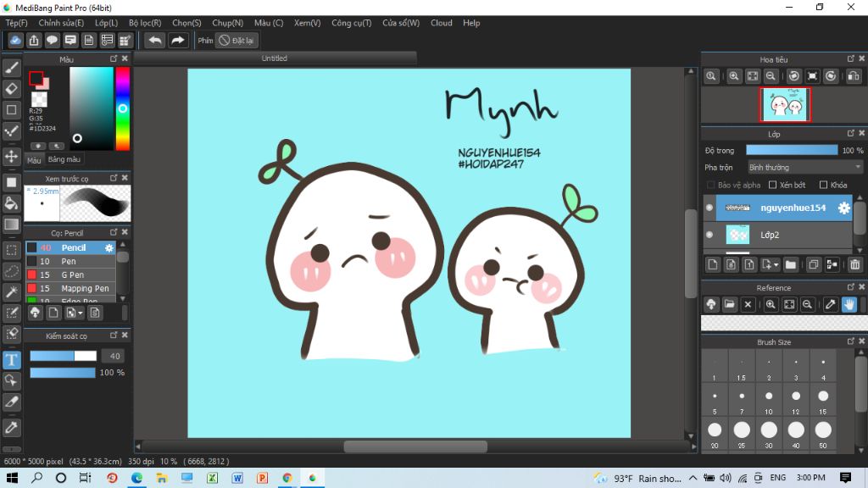Zoom out in the Navigator panel

tap(771, 76)
